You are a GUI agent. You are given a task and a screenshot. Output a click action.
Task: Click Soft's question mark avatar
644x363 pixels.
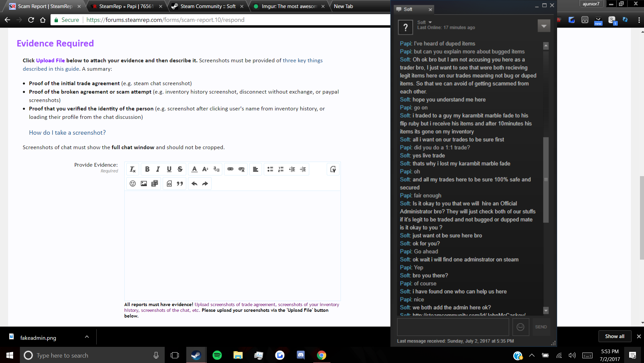click(x=406, y=27)
